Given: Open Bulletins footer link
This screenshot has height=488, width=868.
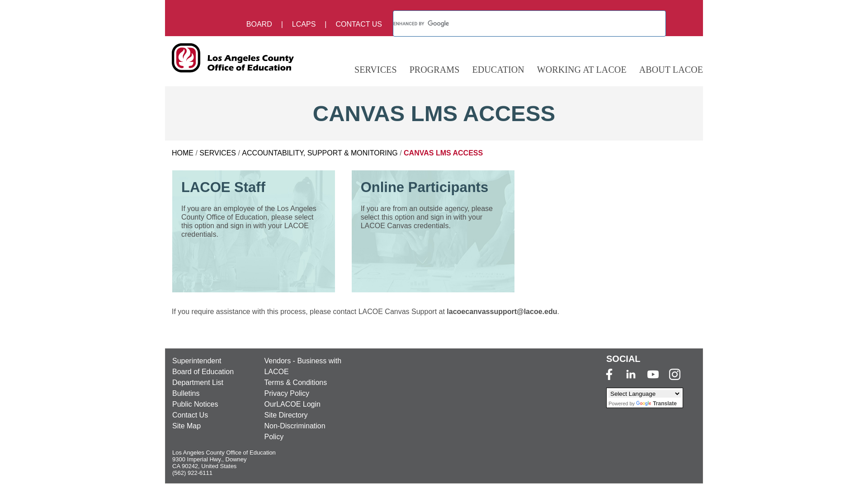Looking at the screenshot, I should pyautogui.click(x=186, y=393).
